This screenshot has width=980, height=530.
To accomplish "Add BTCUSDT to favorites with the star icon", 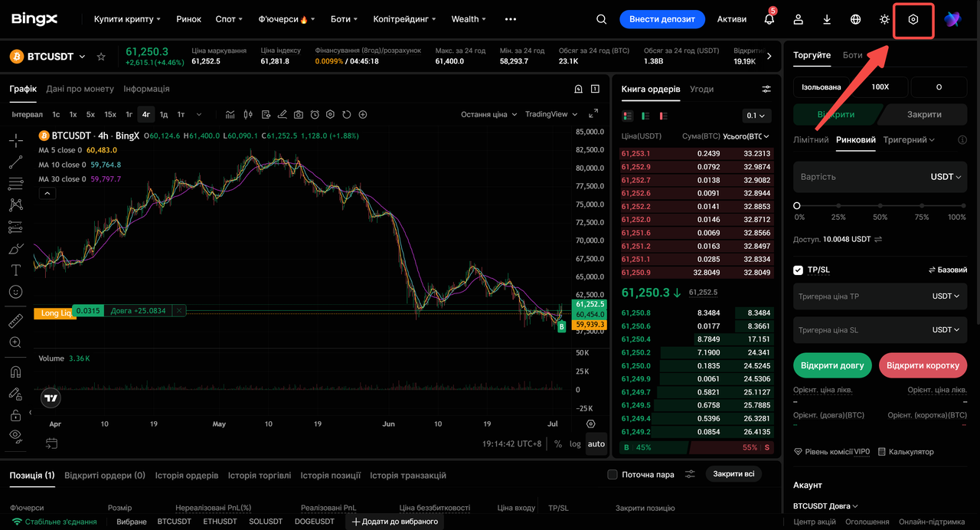I will click(x=101, y=57).
